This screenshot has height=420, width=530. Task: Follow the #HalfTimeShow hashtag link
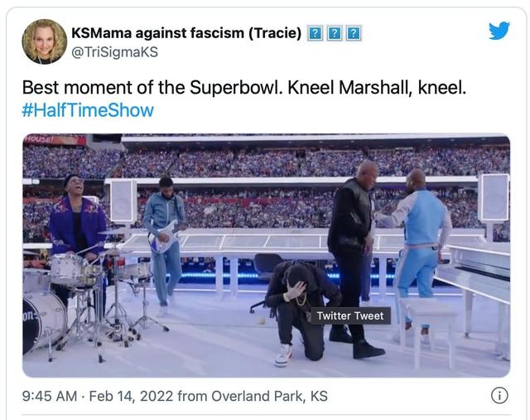coord(88,110)
